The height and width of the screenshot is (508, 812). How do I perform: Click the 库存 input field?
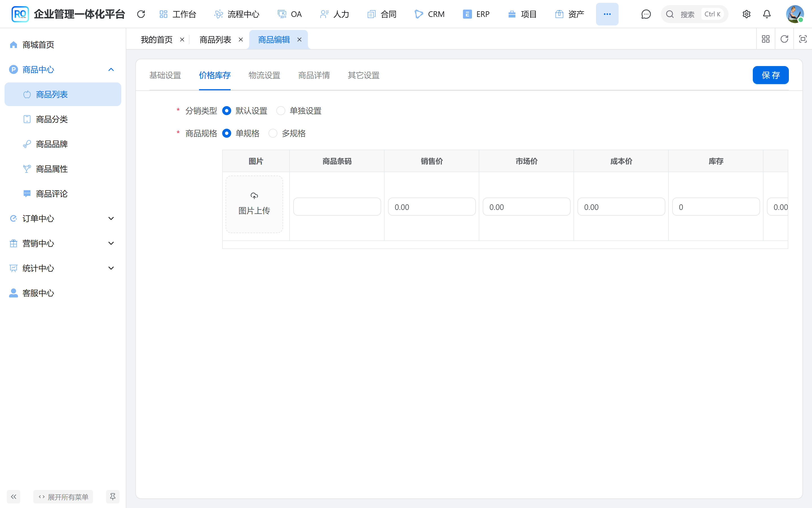716,207
